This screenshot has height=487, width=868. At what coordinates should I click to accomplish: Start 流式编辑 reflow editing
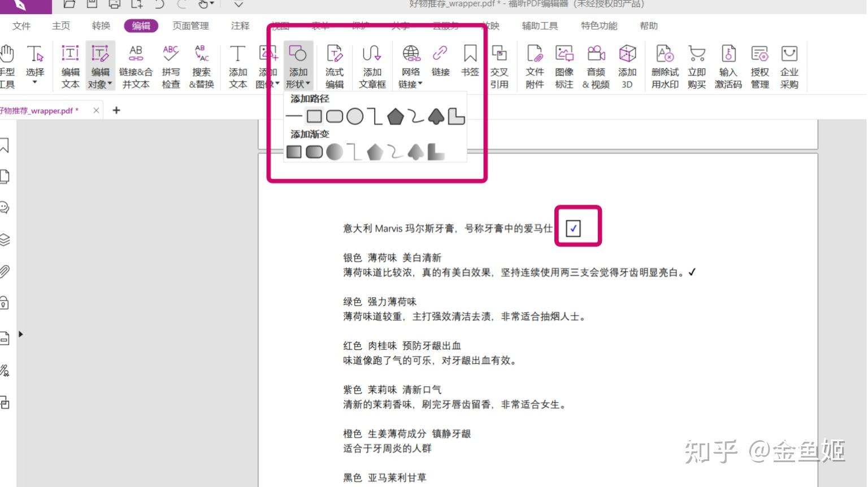pyautogui.click(x=335, y=67)
